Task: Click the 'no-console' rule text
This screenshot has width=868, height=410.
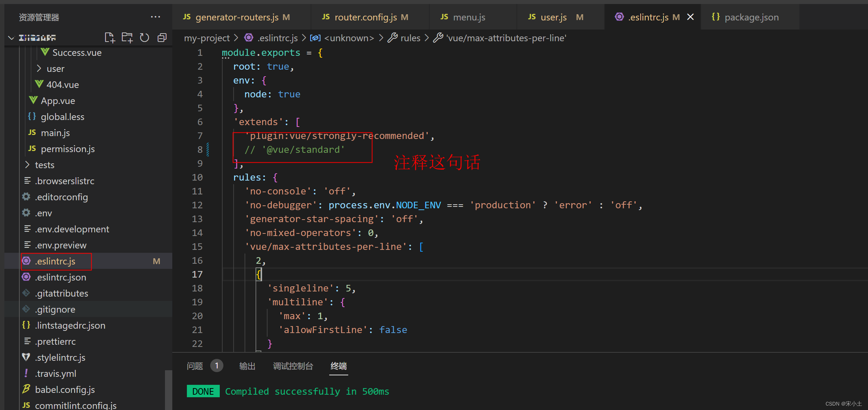Action: [278, 191]
